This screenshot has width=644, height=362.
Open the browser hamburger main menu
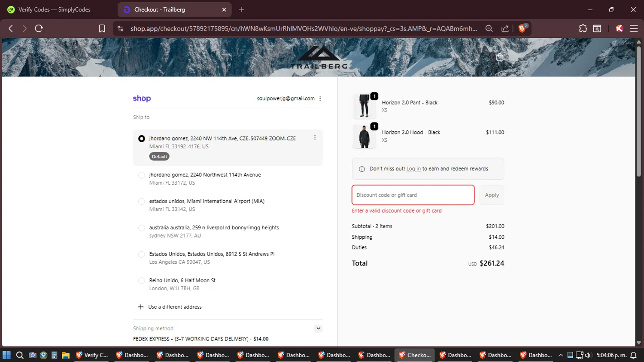tap(634, 28)
